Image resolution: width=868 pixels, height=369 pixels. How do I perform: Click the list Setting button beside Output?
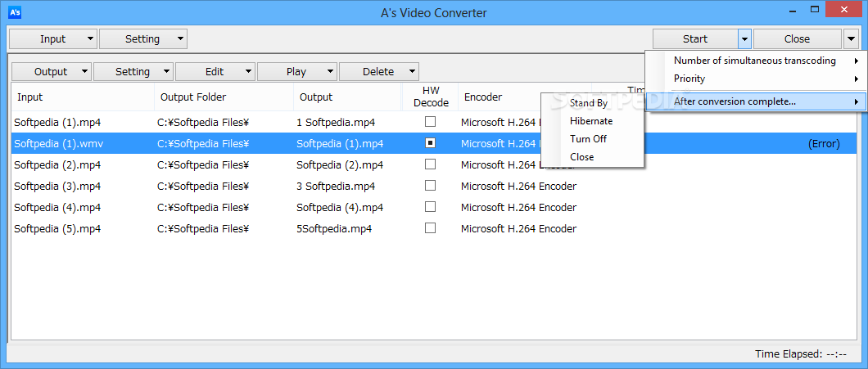[133, 71]
